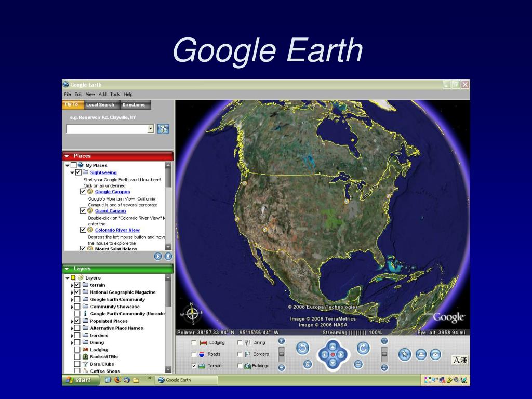Click the red center stop button
The width and height of the screenshot is (532, 399).
point(333,355)
